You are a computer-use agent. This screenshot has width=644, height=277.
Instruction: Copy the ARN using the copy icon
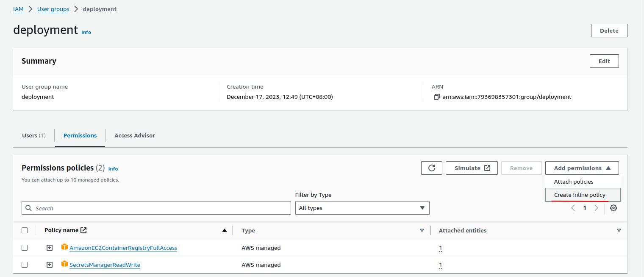click(437, 97)
